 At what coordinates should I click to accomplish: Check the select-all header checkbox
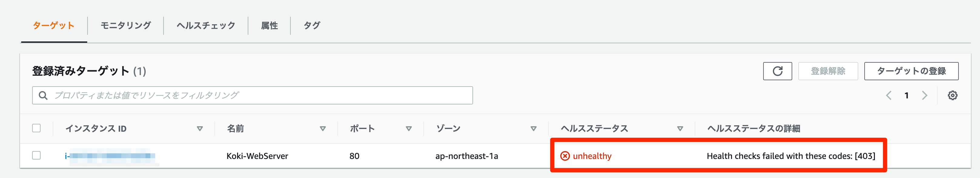click(x=37, y=129)
